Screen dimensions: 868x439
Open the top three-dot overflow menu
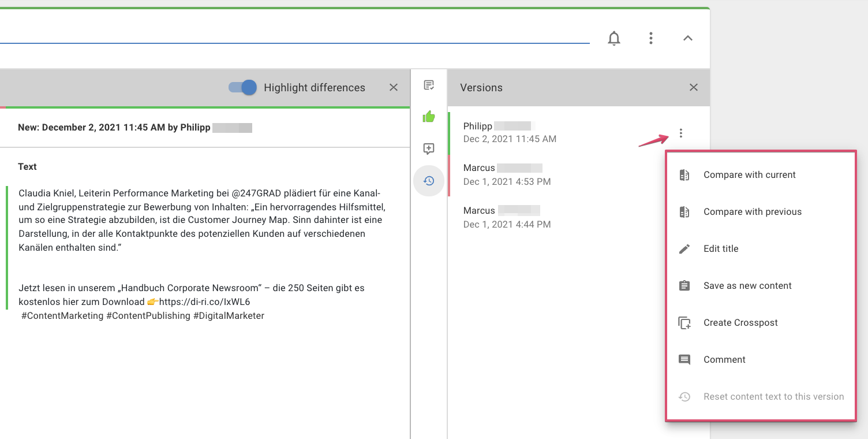(651, 38)
